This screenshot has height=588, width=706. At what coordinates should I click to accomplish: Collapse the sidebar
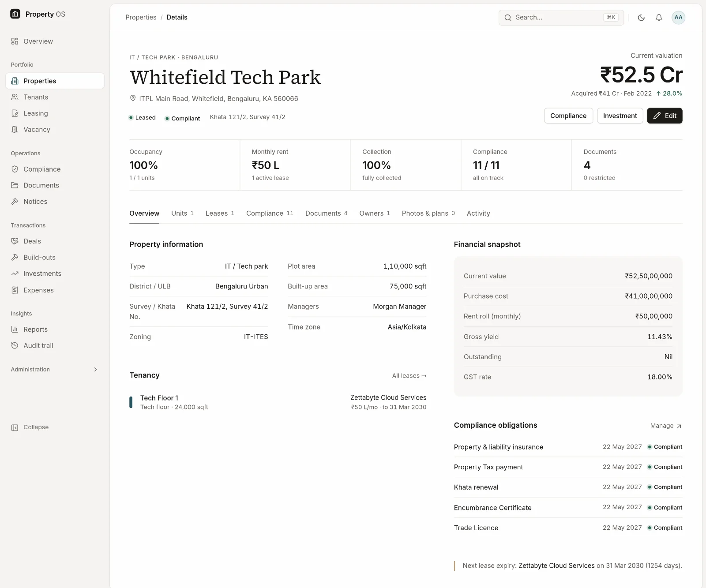coord(30,427)
